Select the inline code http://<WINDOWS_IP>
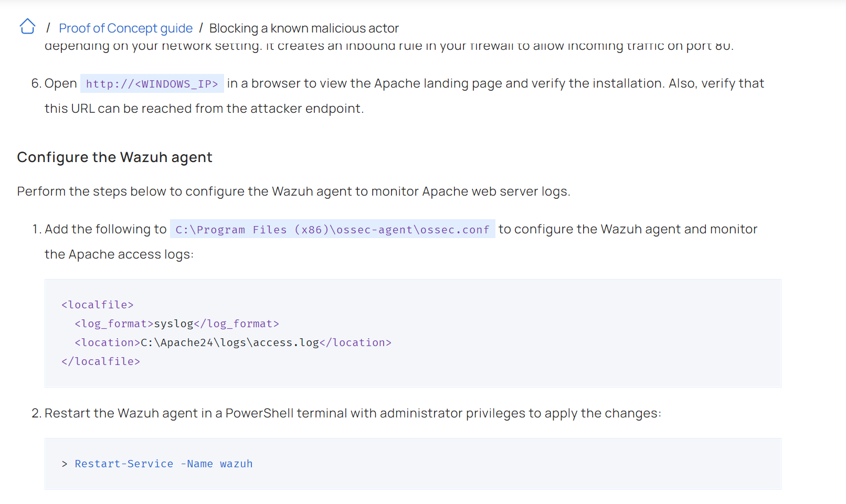The height and width of the screenshot is (504, 846). (x=152, y=83)
